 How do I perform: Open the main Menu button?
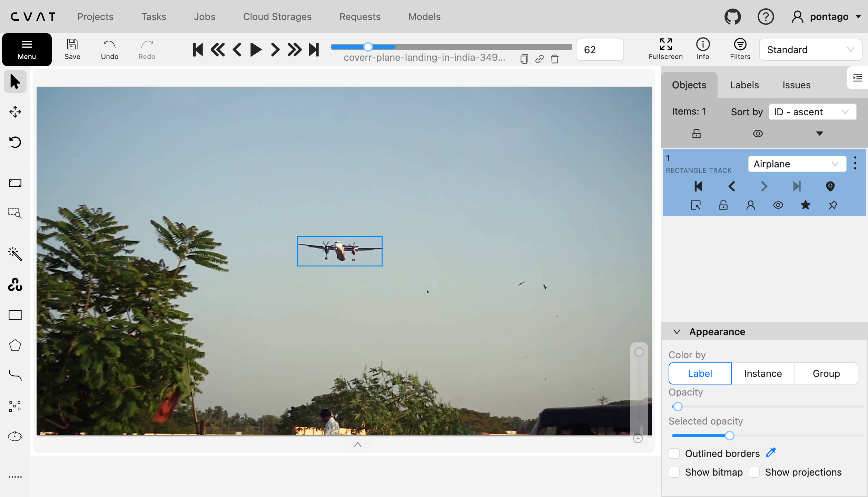tap(27, 49)
